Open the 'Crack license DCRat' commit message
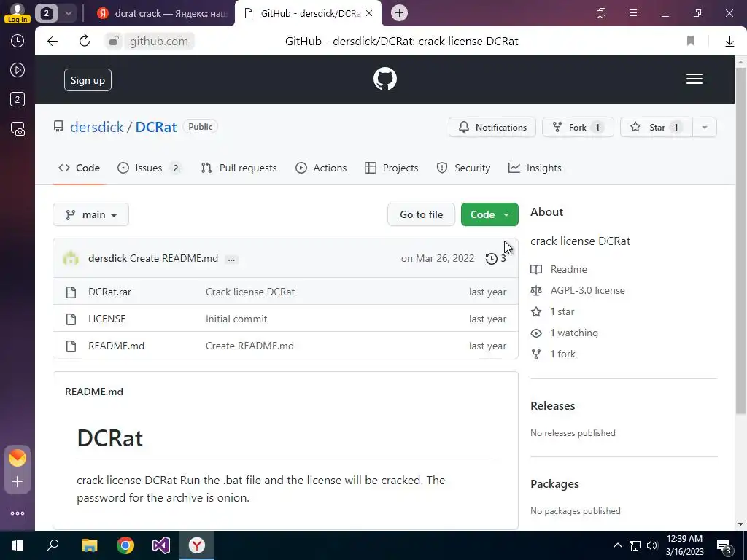The image size is (747, 560). tap(250, 292)
